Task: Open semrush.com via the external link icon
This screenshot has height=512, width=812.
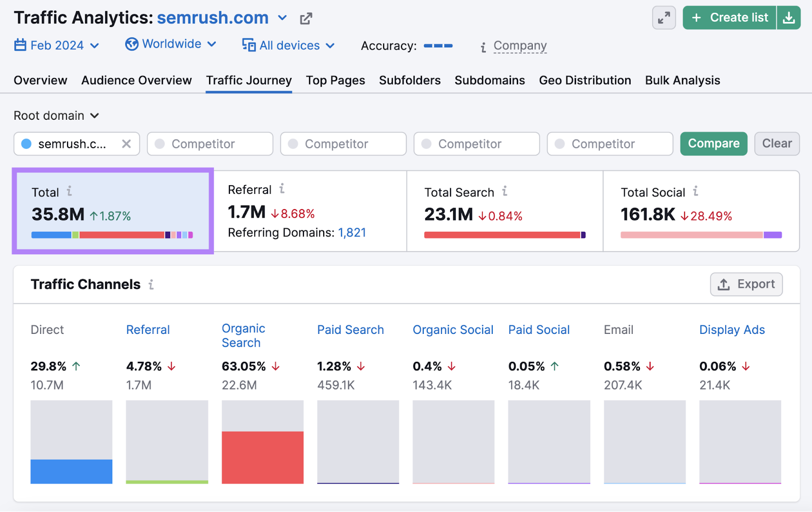Action: tap(306, 18)
